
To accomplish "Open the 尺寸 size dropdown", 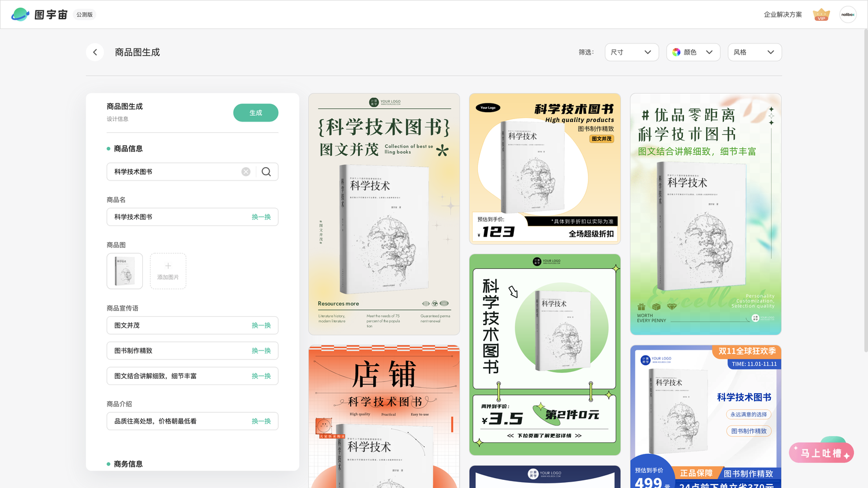I will [632, 52].
